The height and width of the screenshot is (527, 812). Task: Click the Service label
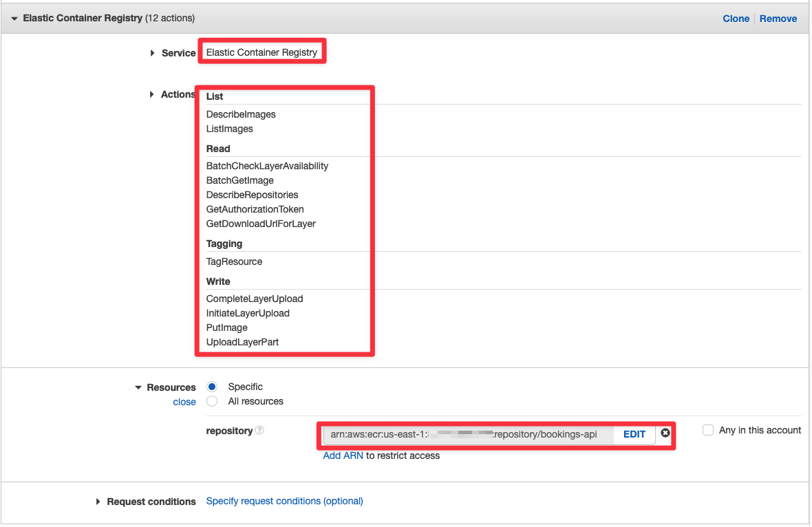pos(179,53)
